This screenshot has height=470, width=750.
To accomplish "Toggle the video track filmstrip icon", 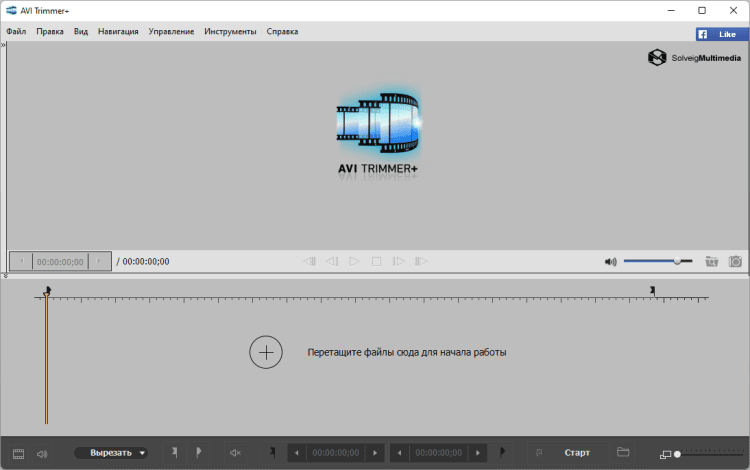I will coord(17,454).
